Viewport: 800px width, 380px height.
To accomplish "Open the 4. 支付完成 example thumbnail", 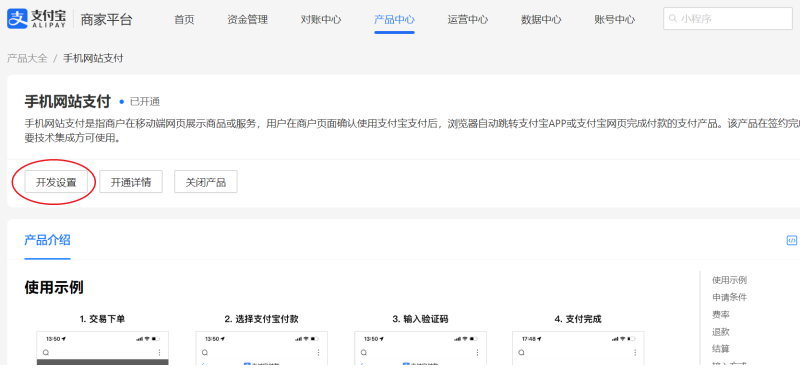I will coord(578,348).
